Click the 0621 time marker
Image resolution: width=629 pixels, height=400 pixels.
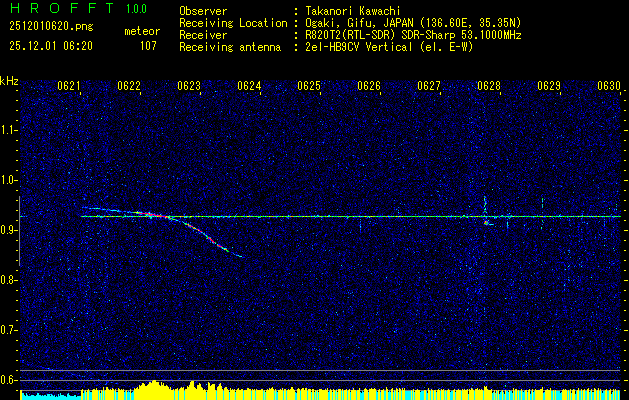[x=69, y=86]
